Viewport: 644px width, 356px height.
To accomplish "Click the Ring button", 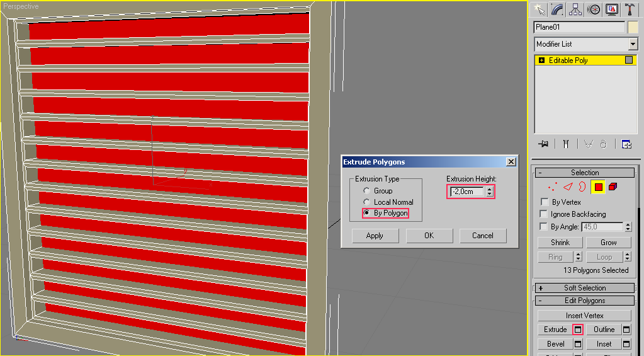I will coord(555,257).
